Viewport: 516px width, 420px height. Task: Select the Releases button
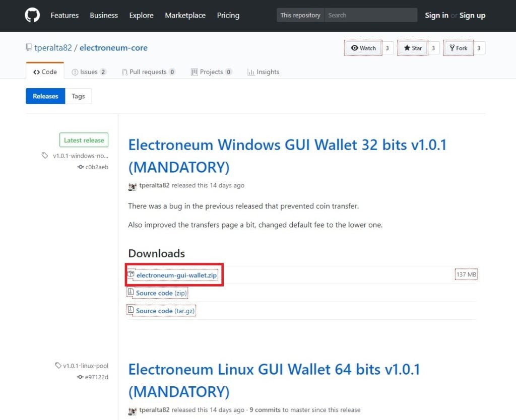pos(45,96)
